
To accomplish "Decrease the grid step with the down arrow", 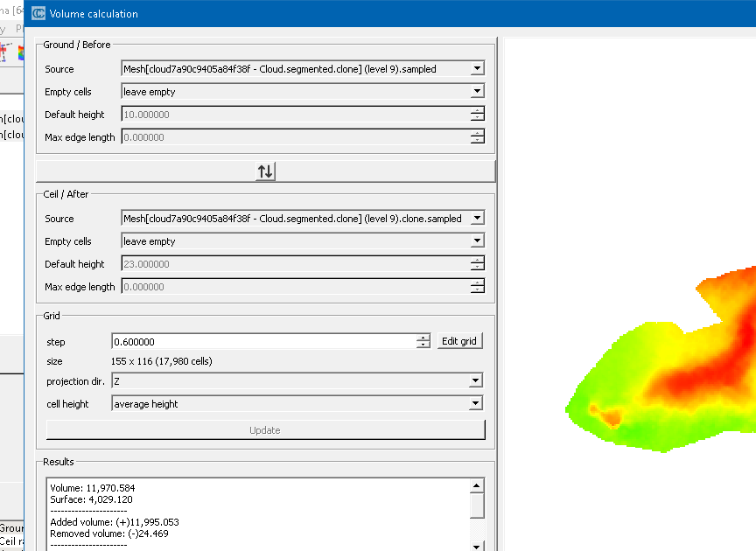I will pos(423,345).
